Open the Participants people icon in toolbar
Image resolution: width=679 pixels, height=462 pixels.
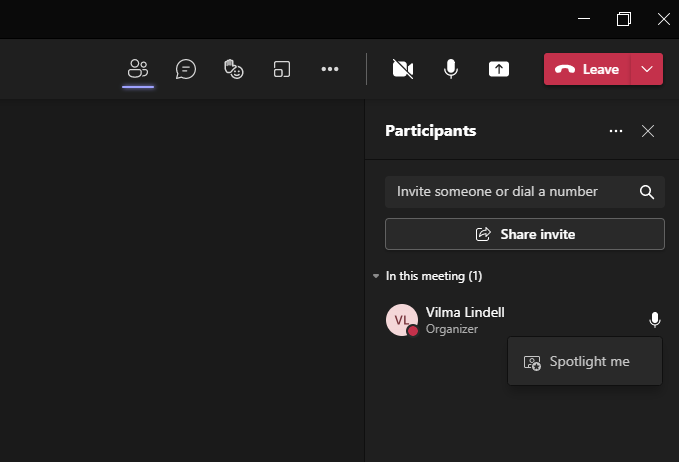(138, 69)
